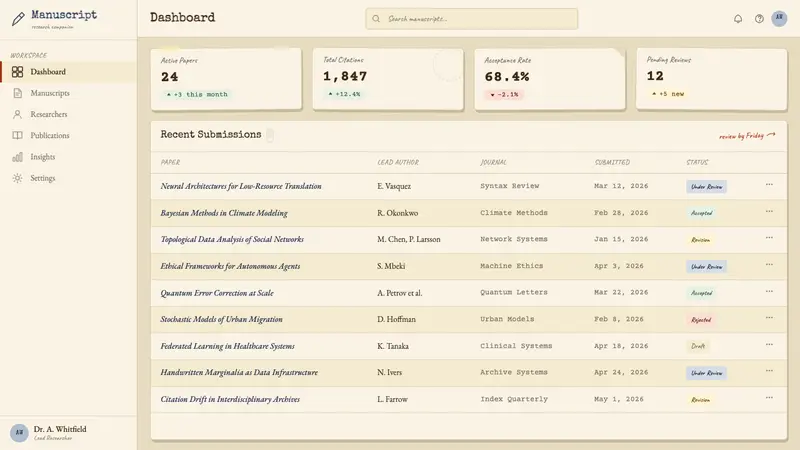
Task: Click date 'Apr 18, 2026'
Action: [x=621, y=346]
